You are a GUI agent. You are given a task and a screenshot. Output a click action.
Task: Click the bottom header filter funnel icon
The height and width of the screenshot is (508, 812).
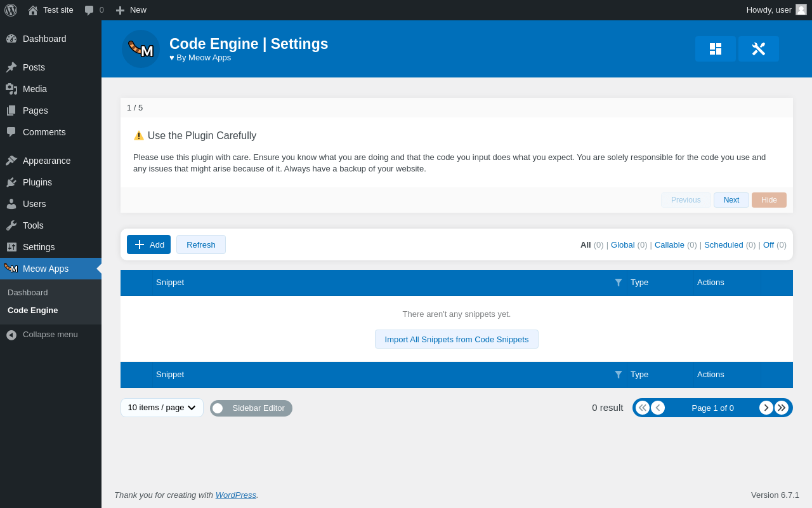pos(619,375)
